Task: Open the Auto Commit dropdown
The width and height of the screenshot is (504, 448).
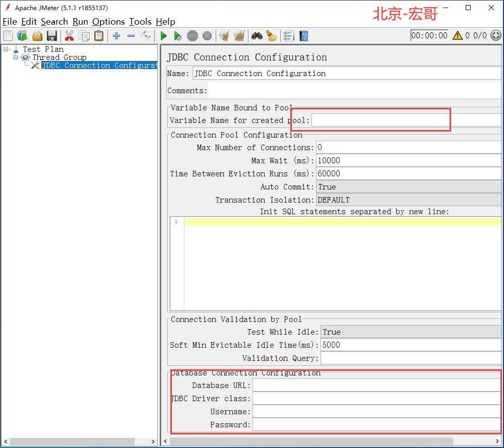Action: [x=409, y=187]
